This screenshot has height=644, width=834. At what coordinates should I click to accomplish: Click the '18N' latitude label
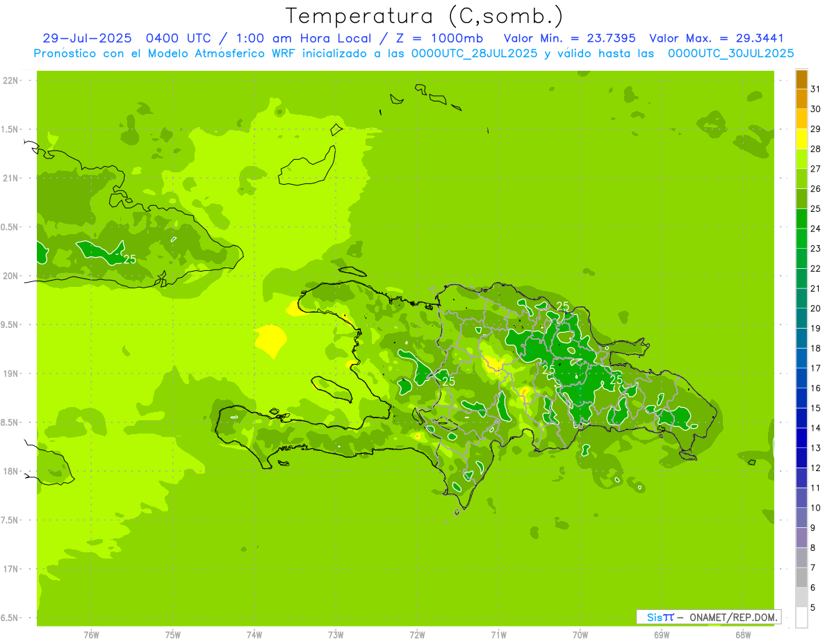tap(10, 471)
